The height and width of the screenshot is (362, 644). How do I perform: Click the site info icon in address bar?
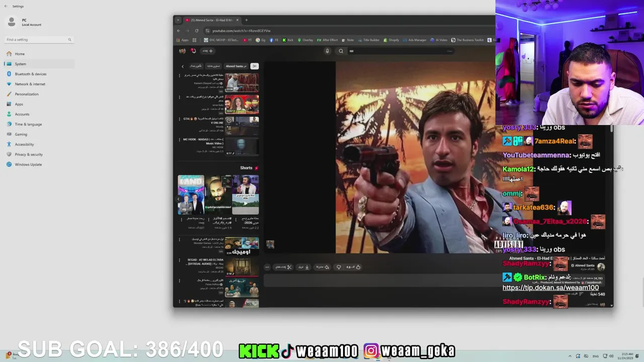point(207,31)
